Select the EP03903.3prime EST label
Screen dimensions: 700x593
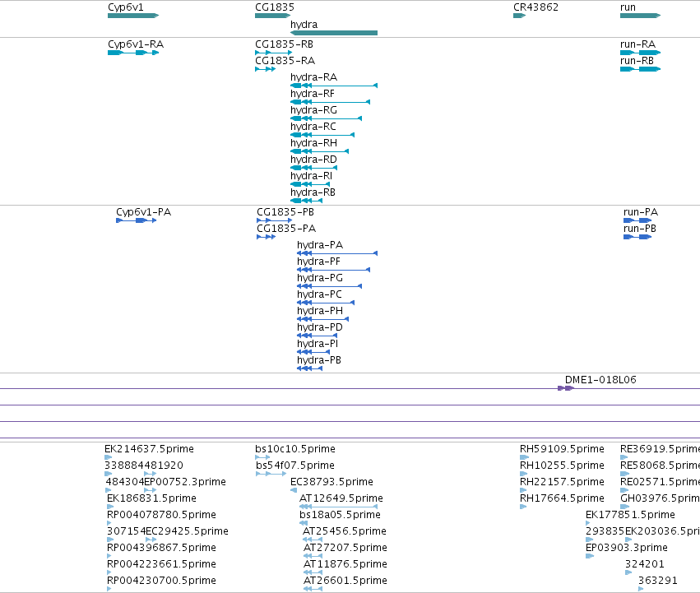click(x=626, y=548)
